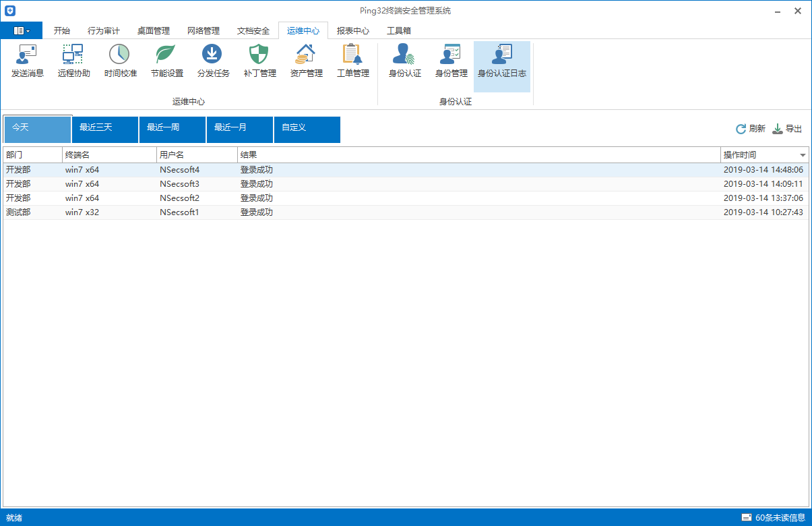Filter logs by 最近一周

point(172,129)
